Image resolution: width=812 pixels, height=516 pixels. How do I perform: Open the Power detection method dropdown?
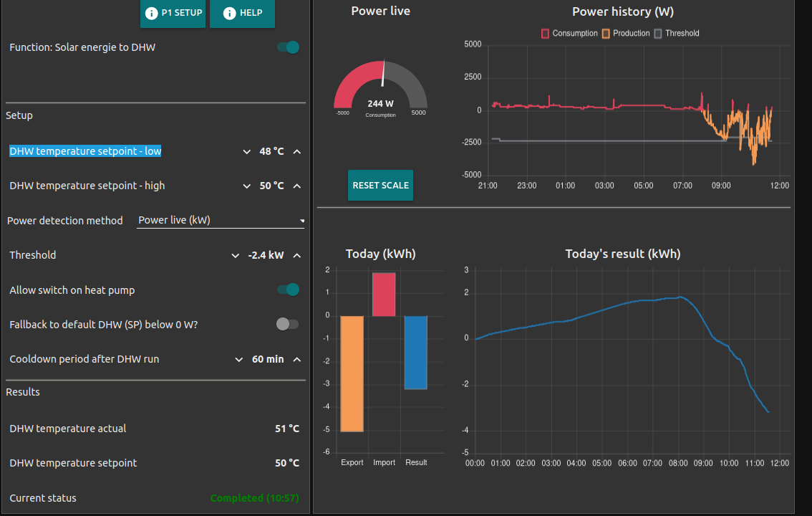tap(221, 221)
